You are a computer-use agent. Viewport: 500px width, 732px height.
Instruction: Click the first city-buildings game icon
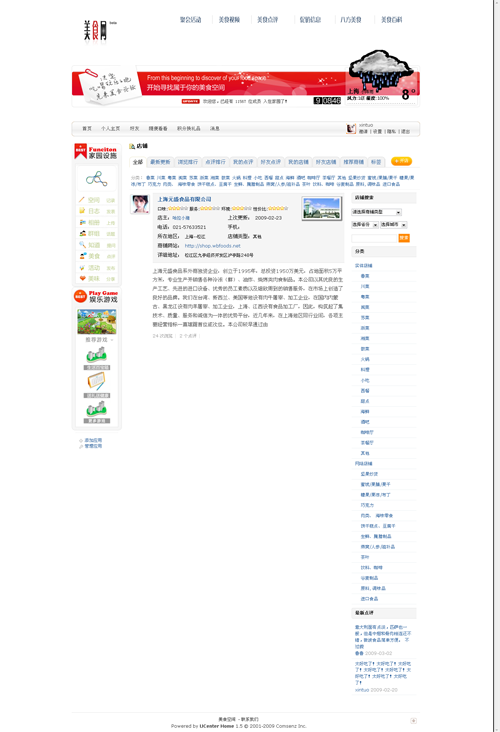pos(96,355)
